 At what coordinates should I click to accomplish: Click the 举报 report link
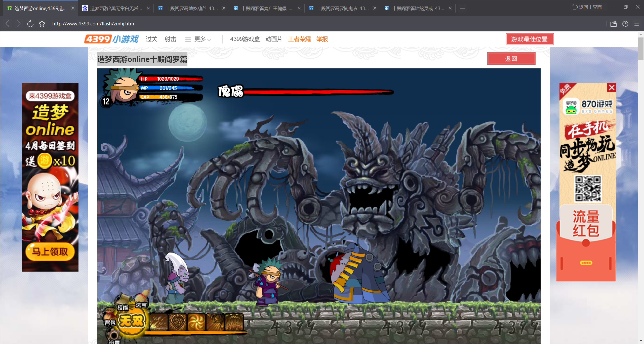pyautogui.click(x=322, y=39)
